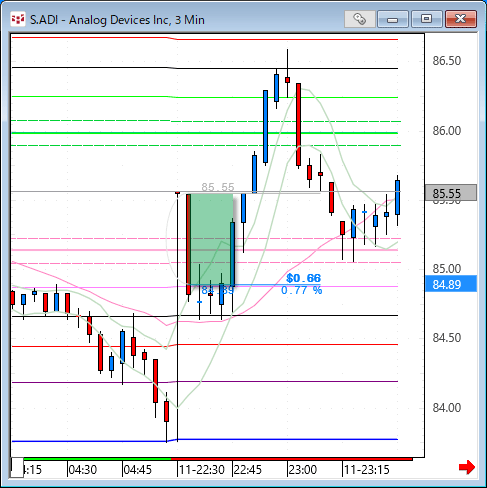This screenshot has height=488, width=487.
Task: Select the green shaded measurement box
Action: point(211,239)
